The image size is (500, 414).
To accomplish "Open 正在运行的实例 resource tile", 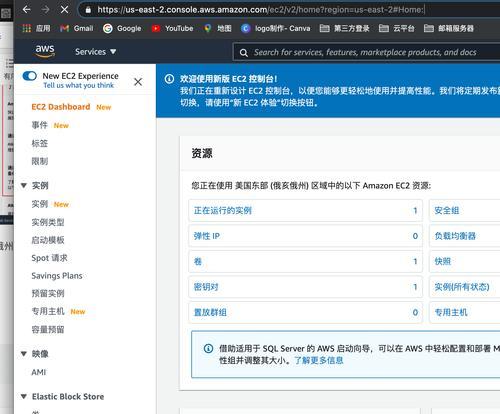I will [x=305, y=210].
